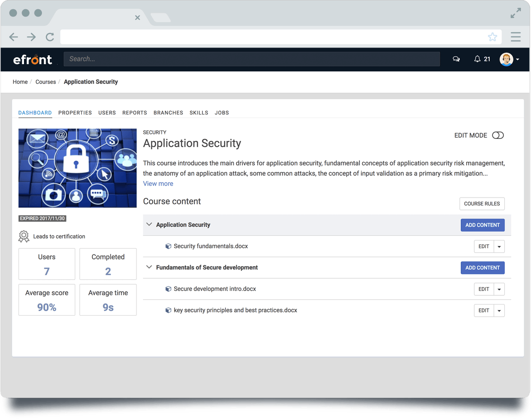Image resolution: width=532 pixels, height=419 pixels.
Task: Click View more link in description
Action: point(158,184)
